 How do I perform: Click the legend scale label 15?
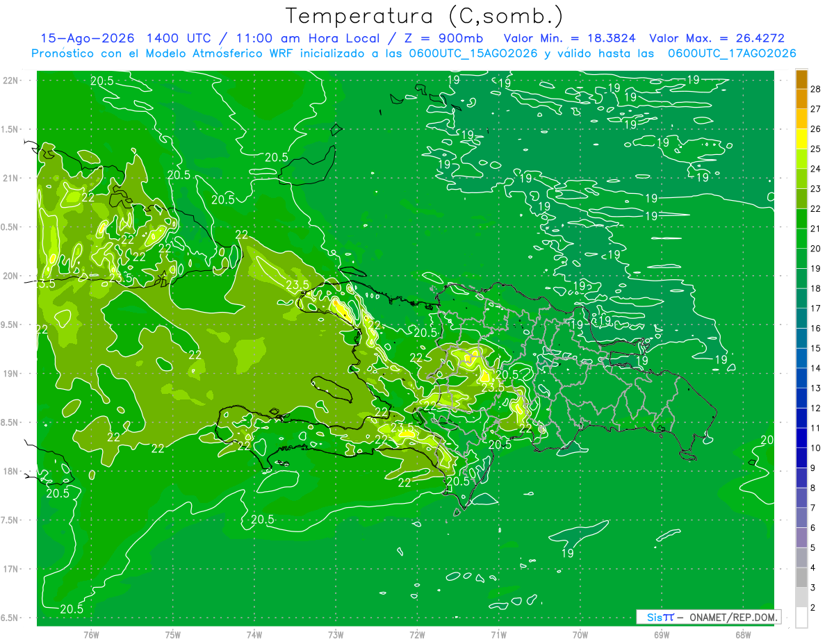coord(815,348)
